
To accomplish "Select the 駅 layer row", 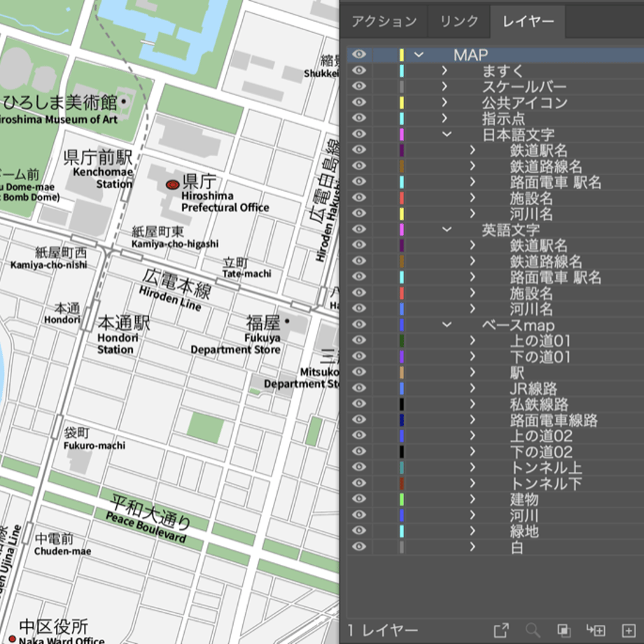I will (x=496, y=372).
